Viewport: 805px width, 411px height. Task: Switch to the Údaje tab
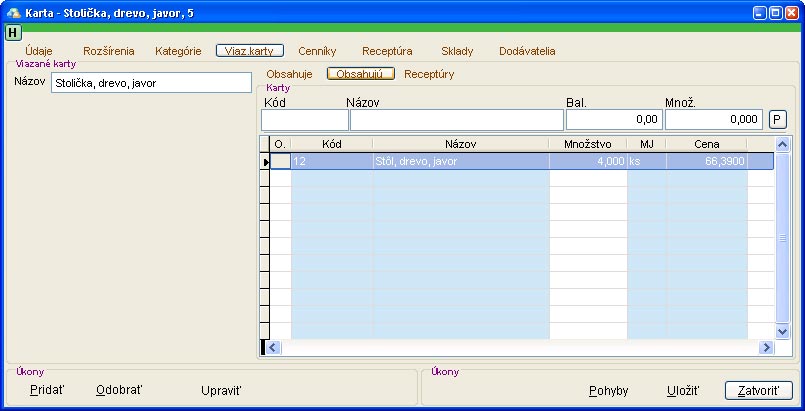38,50
